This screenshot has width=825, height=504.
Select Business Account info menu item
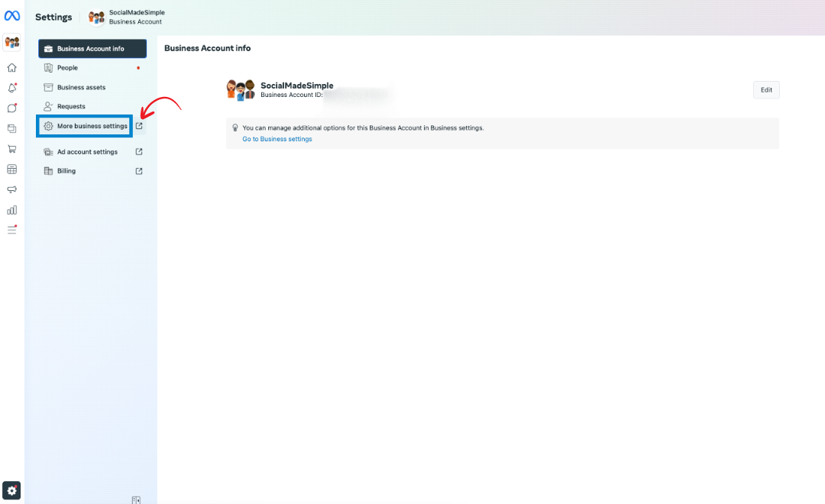(92, 48)
